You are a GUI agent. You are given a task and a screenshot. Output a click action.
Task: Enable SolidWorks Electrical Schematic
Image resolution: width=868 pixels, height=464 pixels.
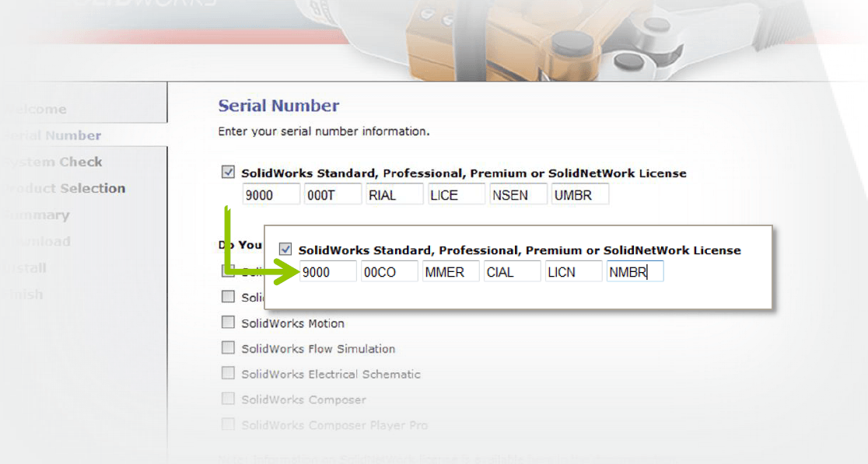click(x=228, y=374)
